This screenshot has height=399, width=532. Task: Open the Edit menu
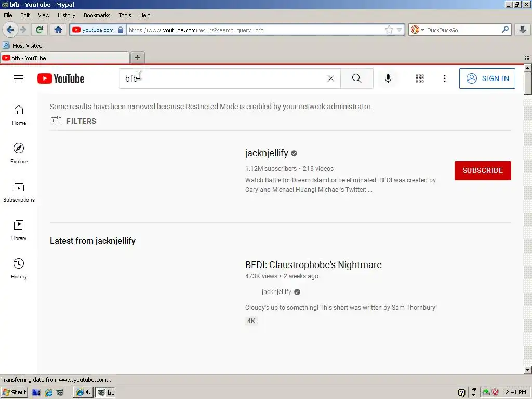click(25, 15)
